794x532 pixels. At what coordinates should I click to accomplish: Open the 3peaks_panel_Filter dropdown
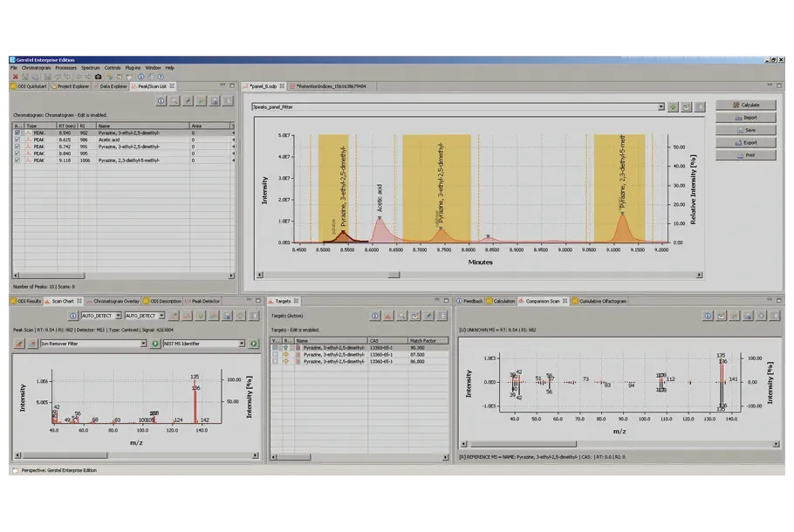(x=661, y=106)
